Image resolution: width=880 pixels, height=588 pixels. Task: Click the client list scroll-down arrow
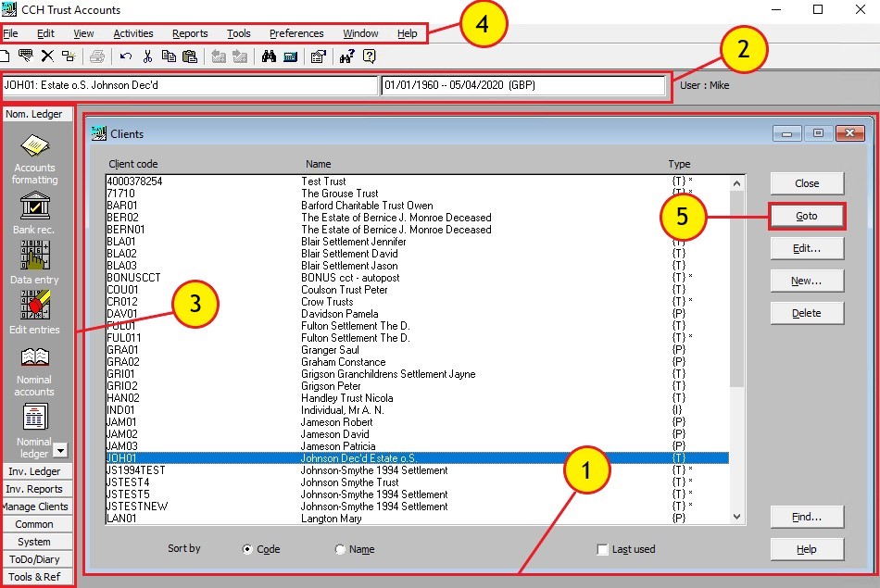(737, 517)
